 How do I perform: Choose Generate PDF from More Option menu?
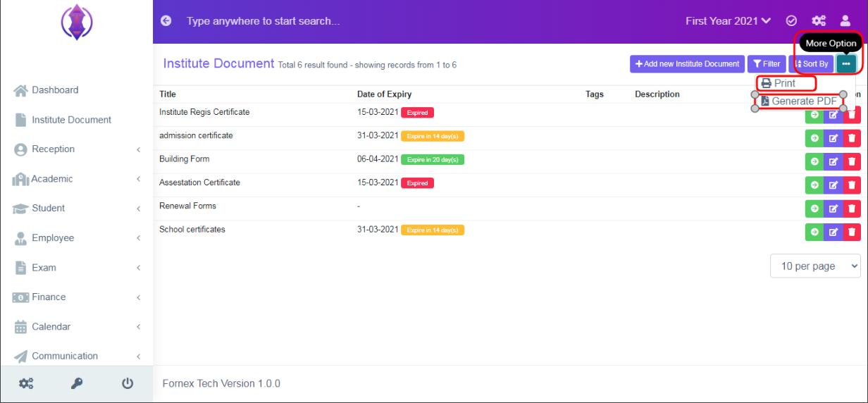[x=799, y=101]
